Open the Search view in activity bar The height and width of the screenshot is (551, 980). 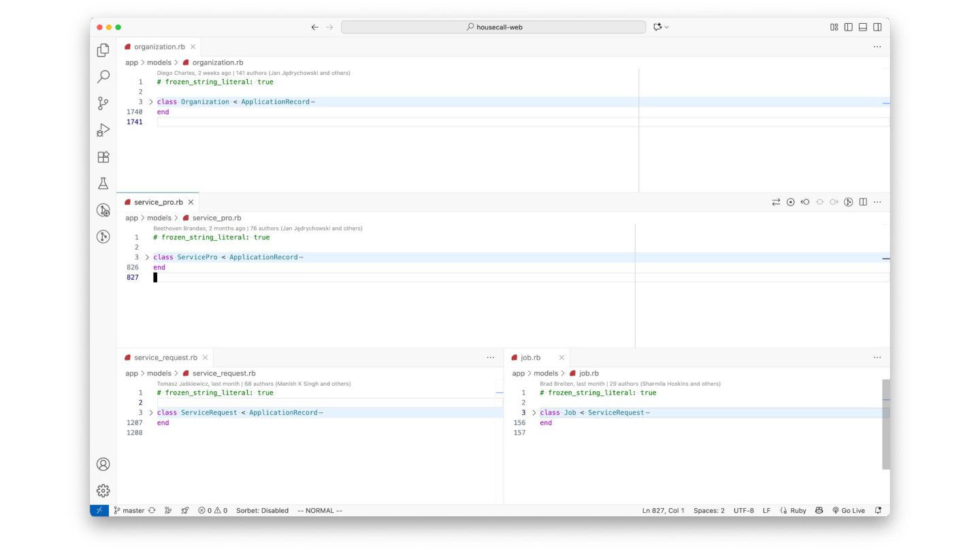click(103, 77)
